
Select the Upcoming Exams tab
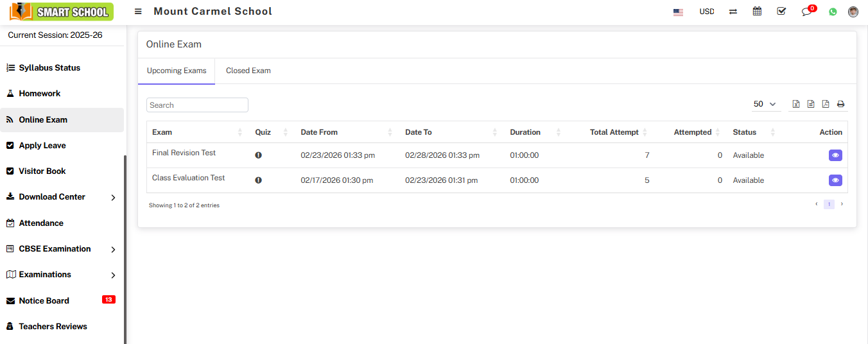pos(177,71)
